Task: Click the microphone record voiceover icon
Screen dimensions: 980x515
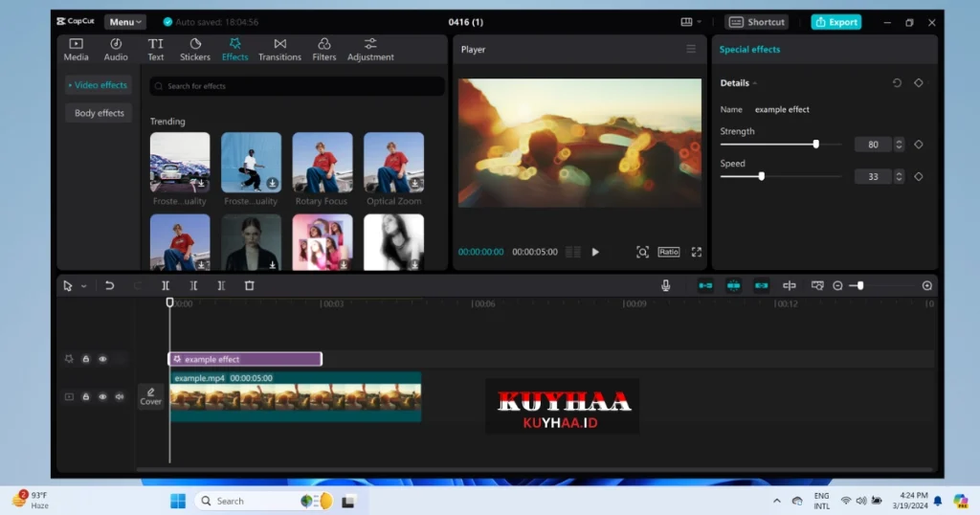Action: (666, 285)
